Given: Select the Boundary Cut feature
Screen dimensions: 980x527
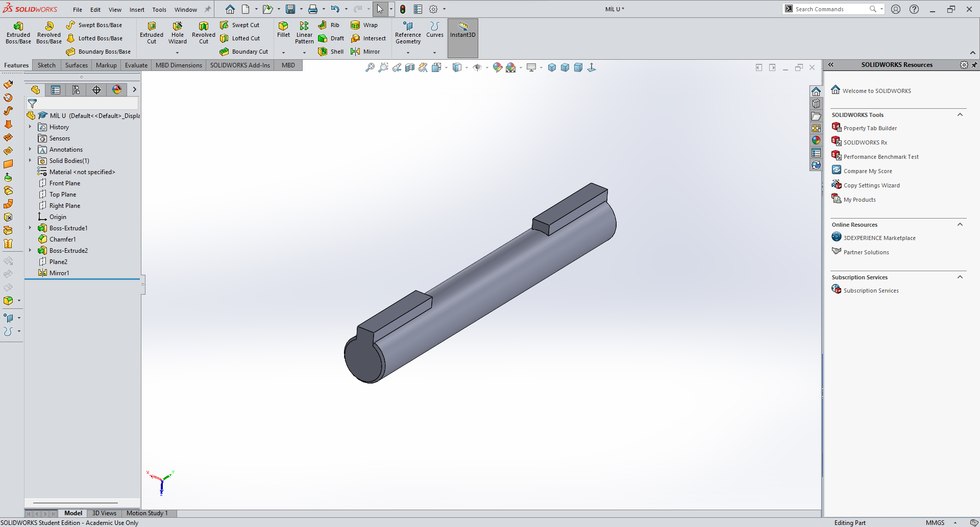Looking at the screenshot, I should coord(244,52).
